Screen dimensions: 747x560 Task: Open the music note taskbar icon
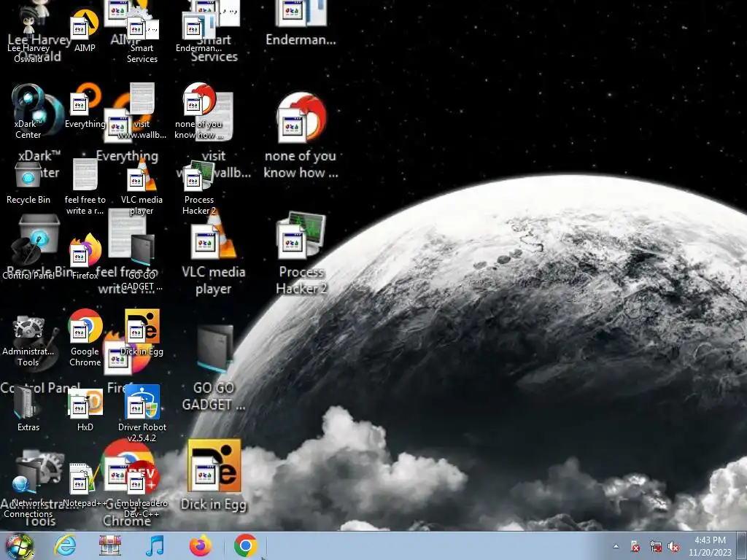tap(155, 545)
